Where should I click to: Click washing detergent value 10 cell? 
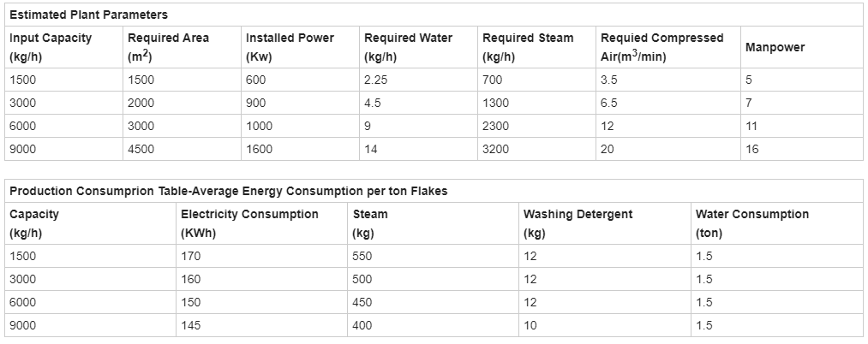click(x=604, y=326)
